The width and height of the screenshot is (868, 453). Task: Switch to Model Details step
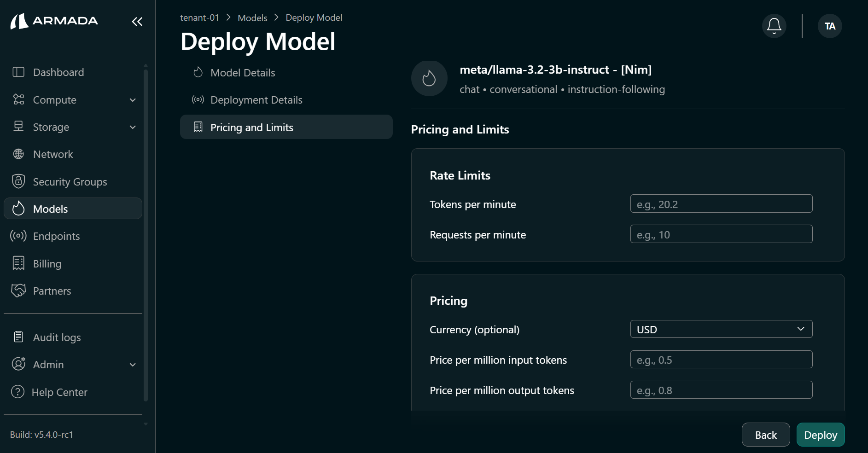tap(286, 73)
